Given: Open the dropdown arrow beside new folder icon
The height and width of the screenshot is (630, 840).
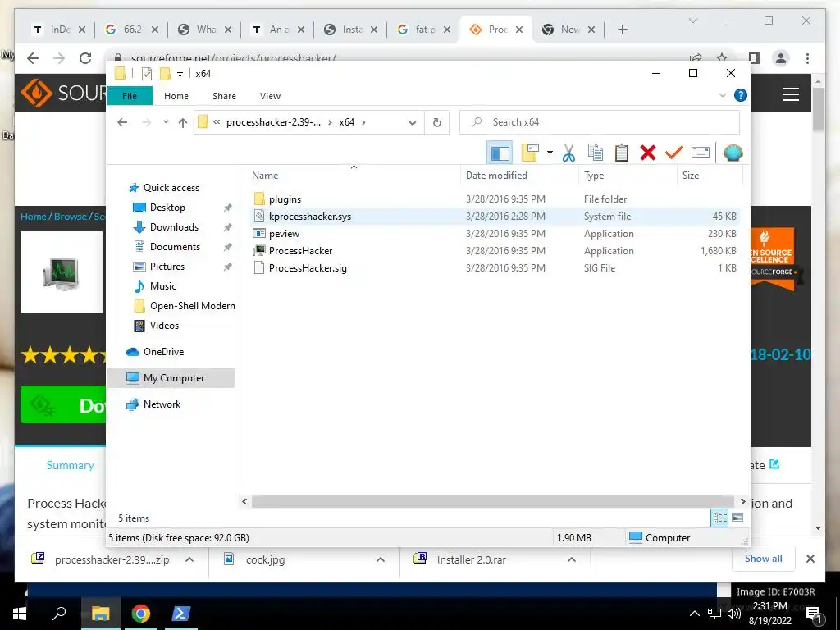Looking at the screenshot, I should click(x=550, y=153).
